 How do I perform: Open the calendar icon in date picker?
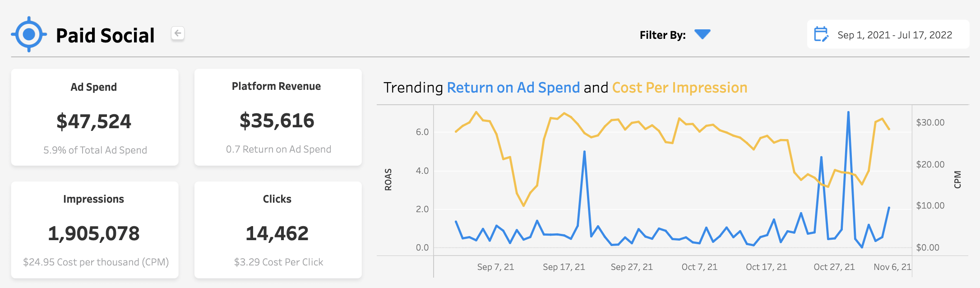tap(822, 34)
